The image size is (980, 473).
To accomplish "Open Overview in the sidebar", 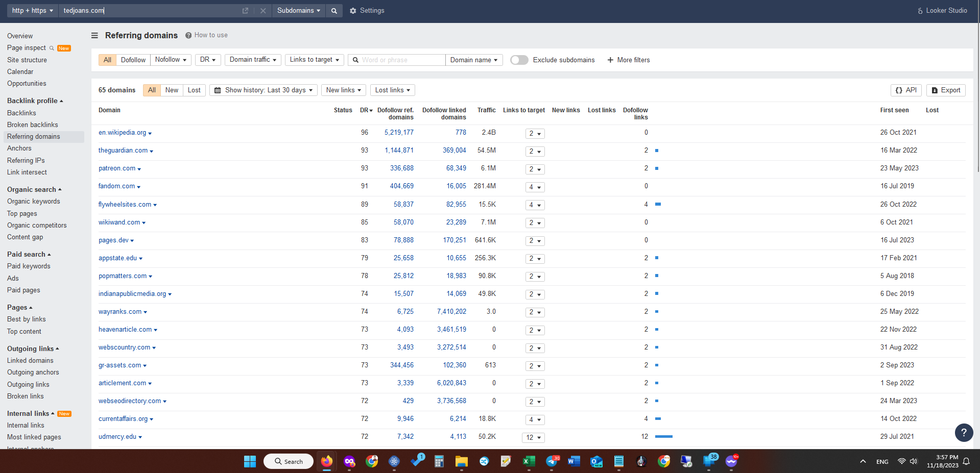I will (x=20, y=36).
